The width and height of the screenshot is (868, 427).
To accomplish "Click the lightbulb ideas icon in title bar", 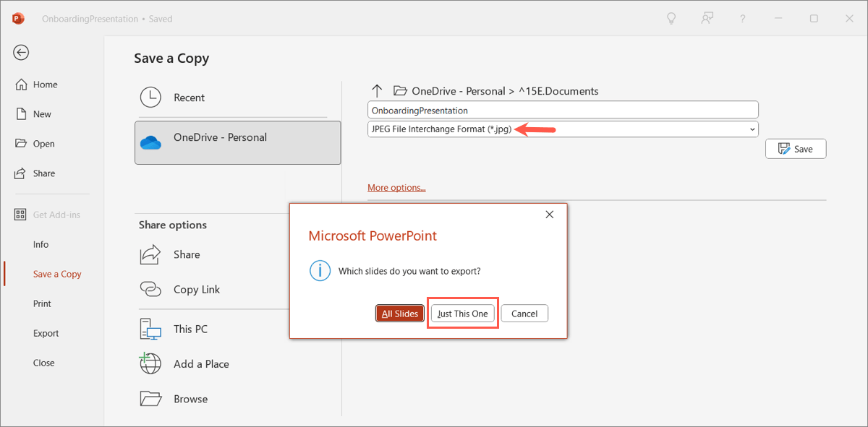I will tap(671, 19).
